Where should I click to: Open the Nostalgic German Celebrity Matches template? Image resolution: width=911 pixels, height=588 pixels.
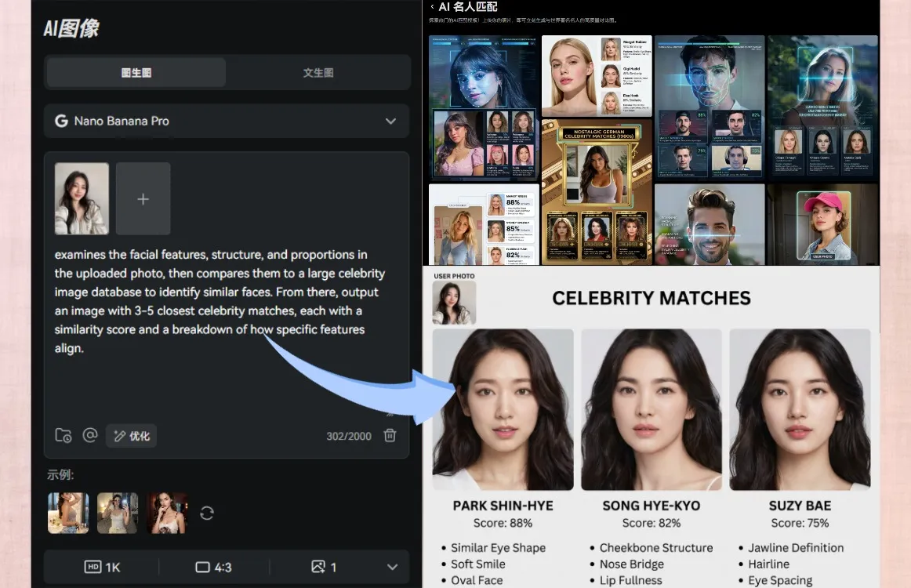tap(597, 192)
